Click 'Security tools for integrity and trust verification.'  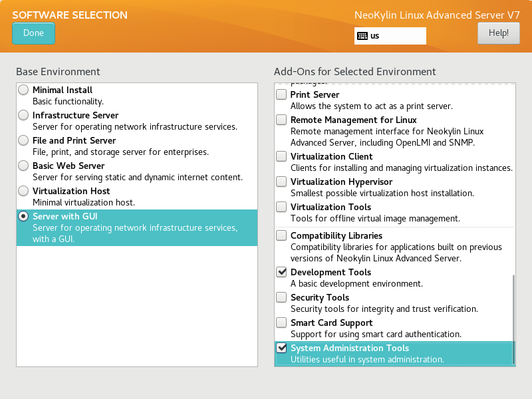384,309
